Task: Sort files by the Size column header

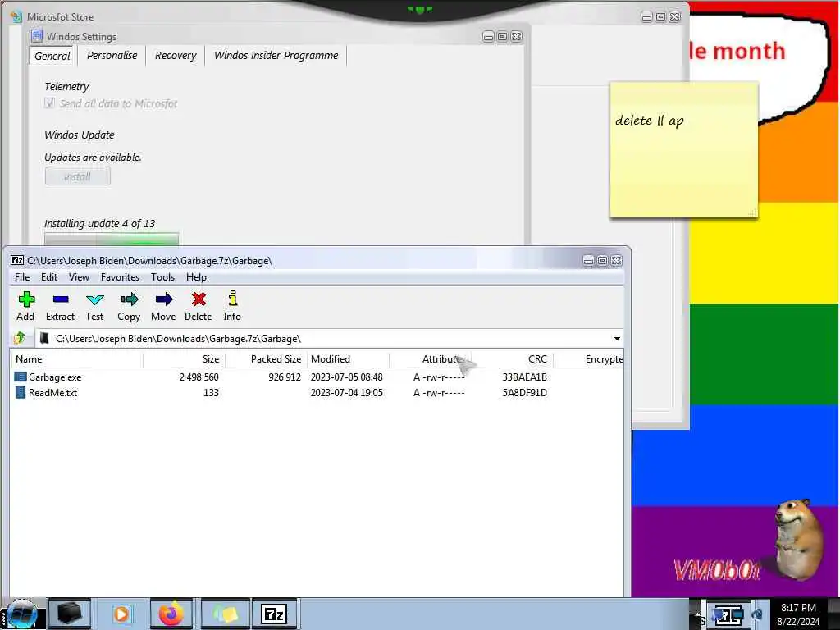Action: point(184,359)
